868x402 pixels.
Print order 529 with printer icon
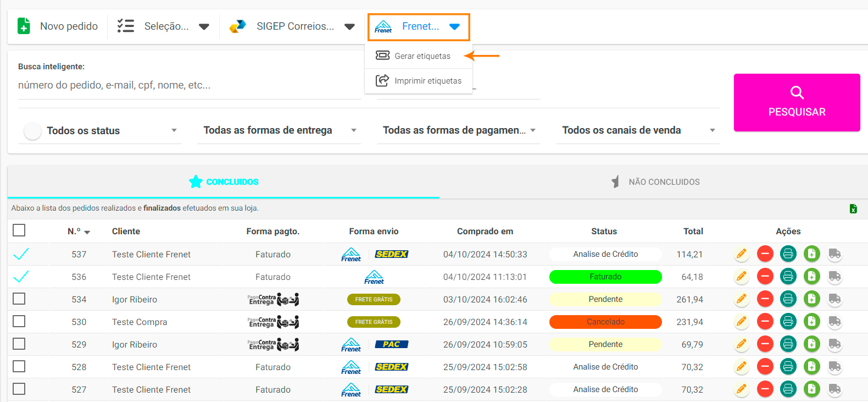(788, 344)
